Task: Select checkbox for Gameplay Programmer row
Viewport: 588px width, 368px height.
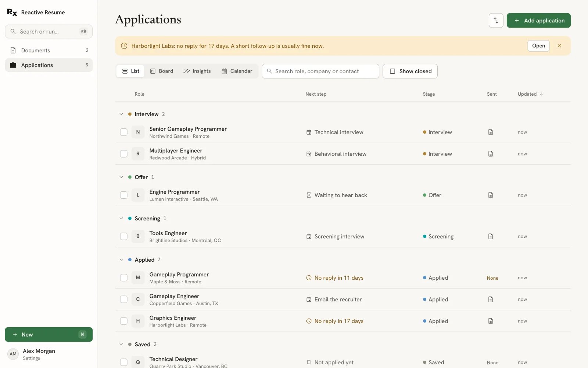Action: pyautogui.click(x=124, y=278)
